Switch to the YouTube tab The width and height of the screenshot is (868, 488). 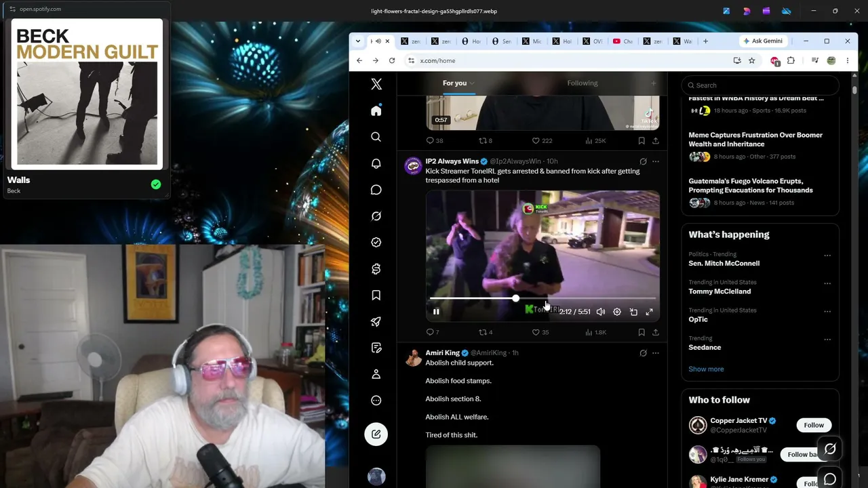coord(624,41)
